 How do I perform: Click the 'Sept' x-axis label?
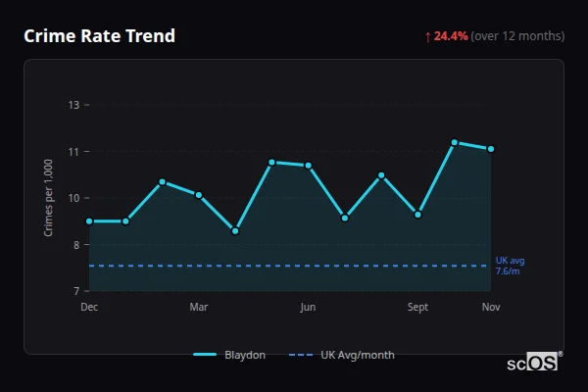417,307
